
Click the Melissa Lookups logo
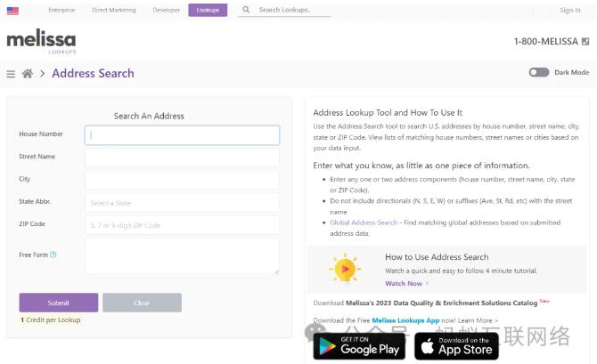click(42, 41)
